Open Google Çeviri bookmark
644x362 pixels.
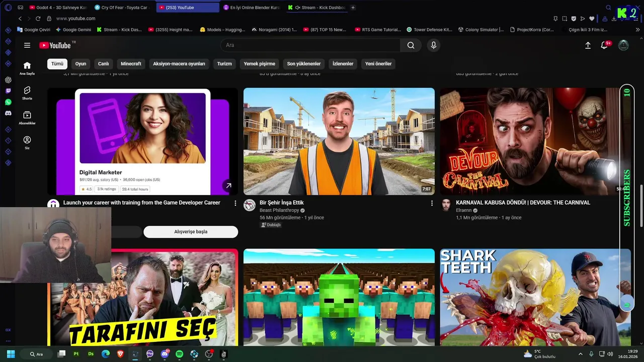pyautogui.click(x=33, y=30)
